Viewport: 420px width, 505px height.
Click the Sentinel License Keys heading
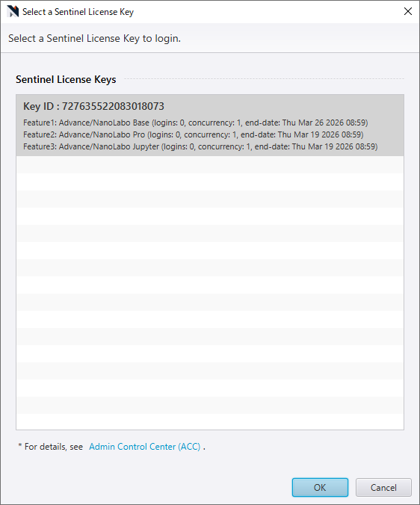[66, 79]
